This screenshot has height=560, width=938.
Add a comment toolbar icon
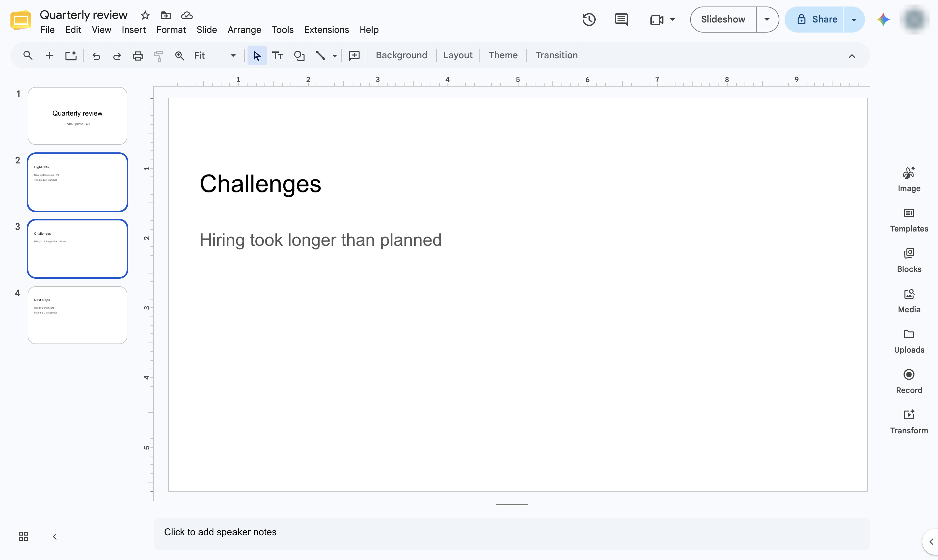coord(354,55)
